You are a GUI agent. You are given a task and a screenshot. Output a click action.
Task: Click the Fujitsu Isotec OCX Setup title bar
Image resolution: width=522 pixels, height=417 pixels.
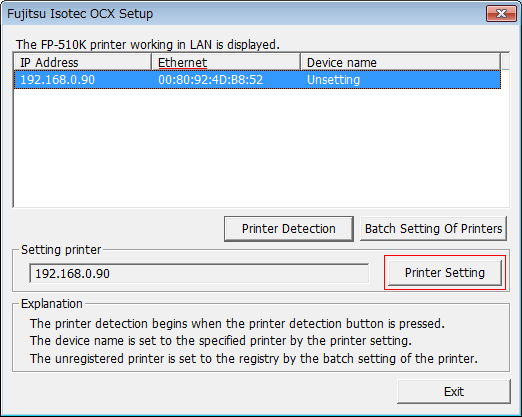pos(243,14)
